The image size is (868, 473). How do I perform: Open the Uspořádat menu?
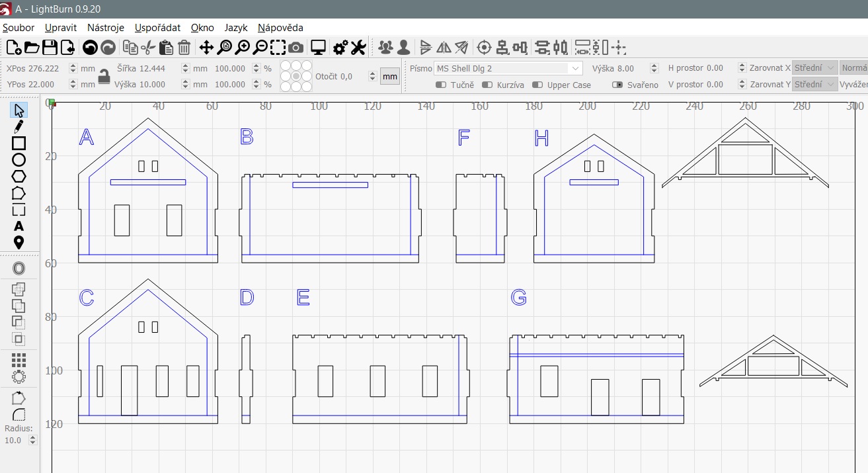pyautogui.click(x=157, y=28)
